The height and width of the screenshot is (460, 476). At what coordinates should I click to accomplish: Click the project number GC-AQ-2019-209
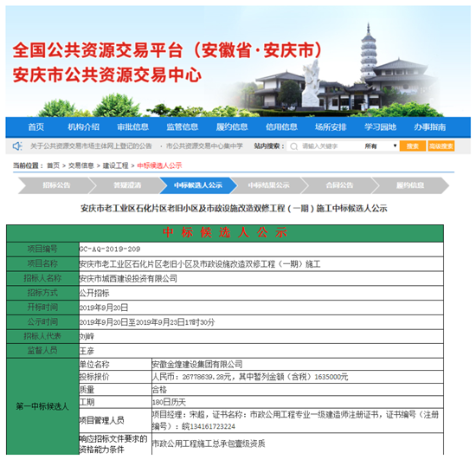[110, 249]
